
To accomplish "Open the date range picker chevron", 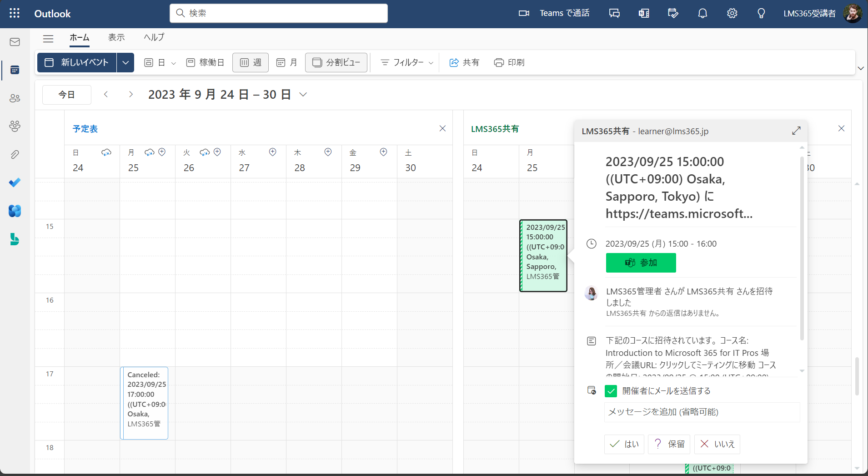I will click(303, 94).
